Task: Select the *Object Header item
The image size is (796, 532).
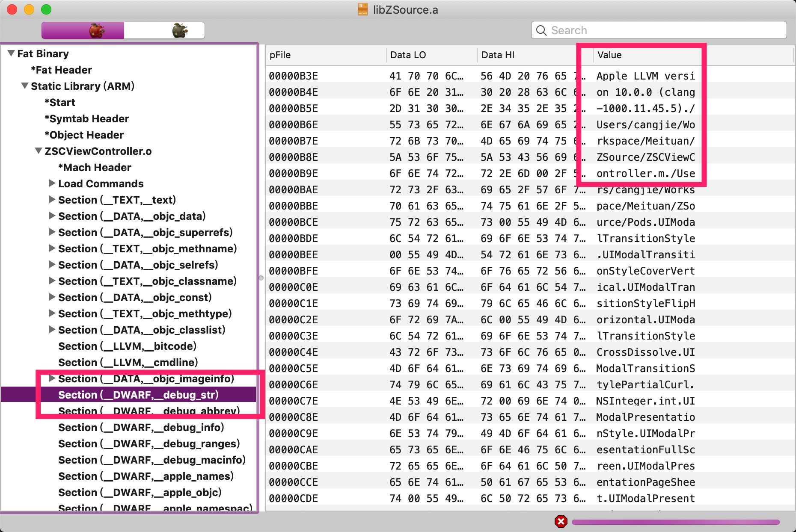Action: [x=84, y=135]
